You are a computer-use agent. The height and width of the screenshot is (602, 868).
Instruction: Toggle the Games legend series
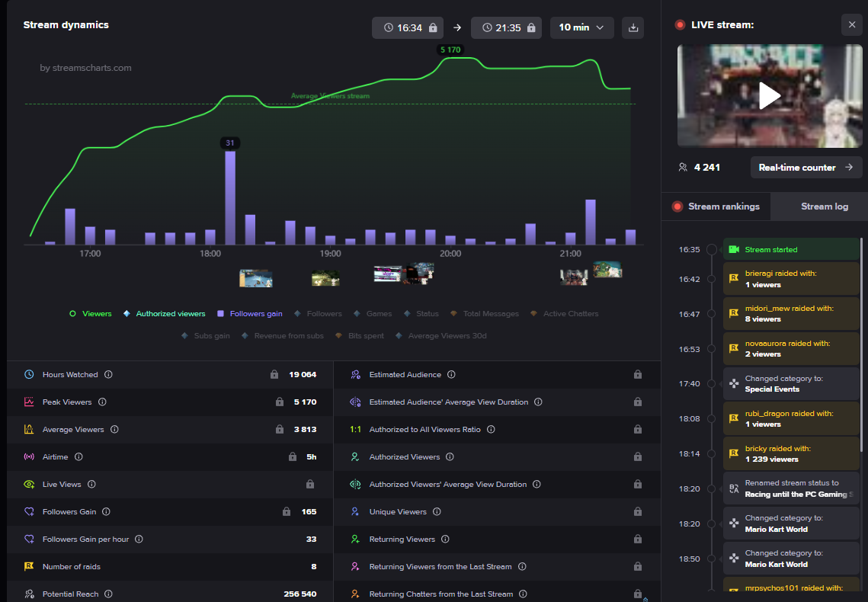tap(373, 314)
